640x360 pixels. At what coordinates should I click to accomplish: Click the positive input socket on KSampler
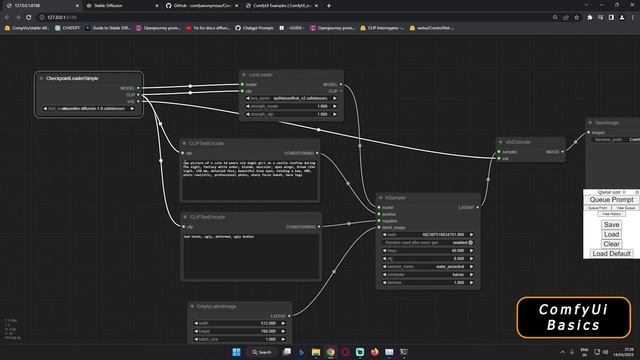379,214
